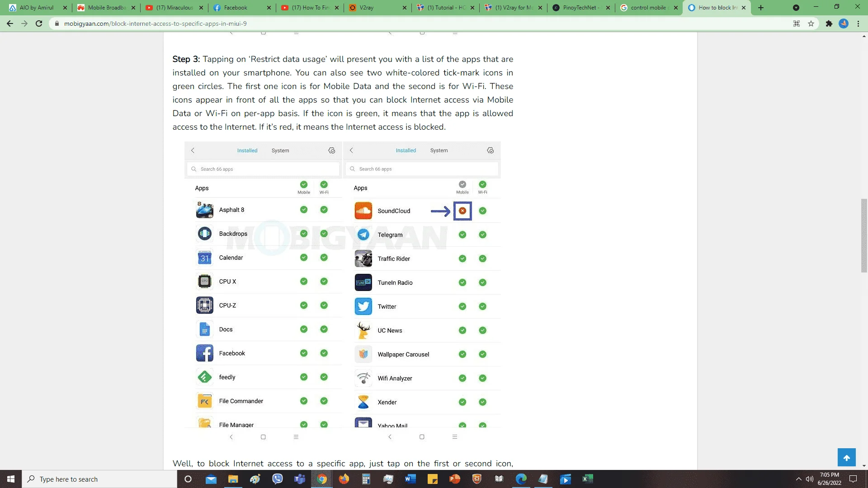Launch the Mail app from taskbar

point(211,479)
